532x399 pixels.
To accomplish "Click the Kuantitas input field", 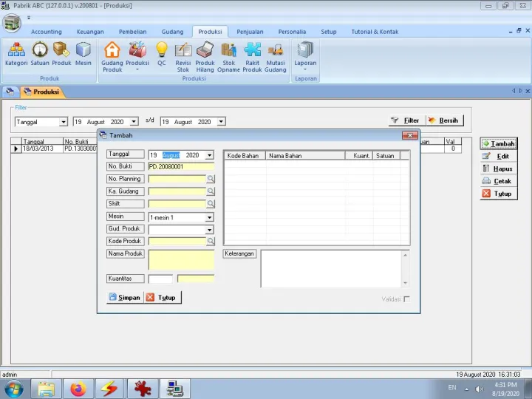I will (x=160, y=279).
